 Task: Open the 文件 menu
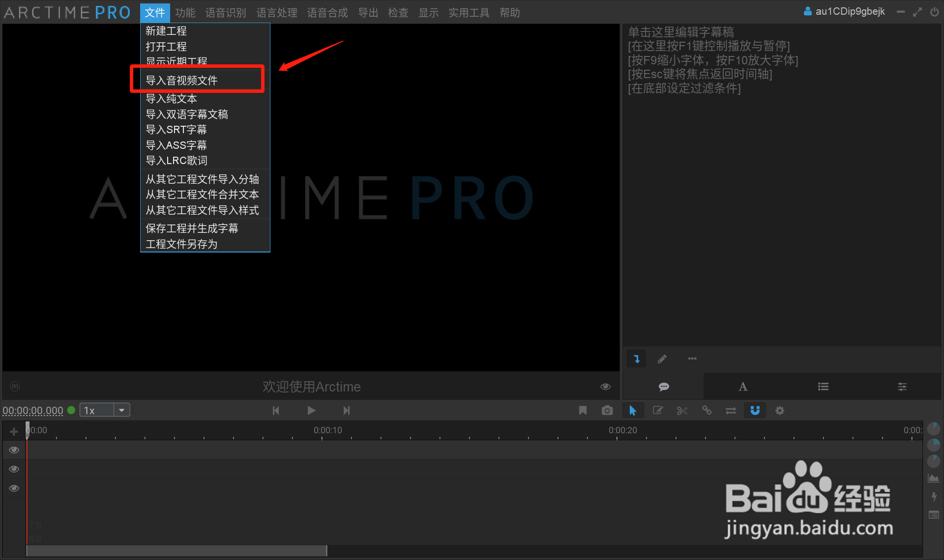click(155, 13)
